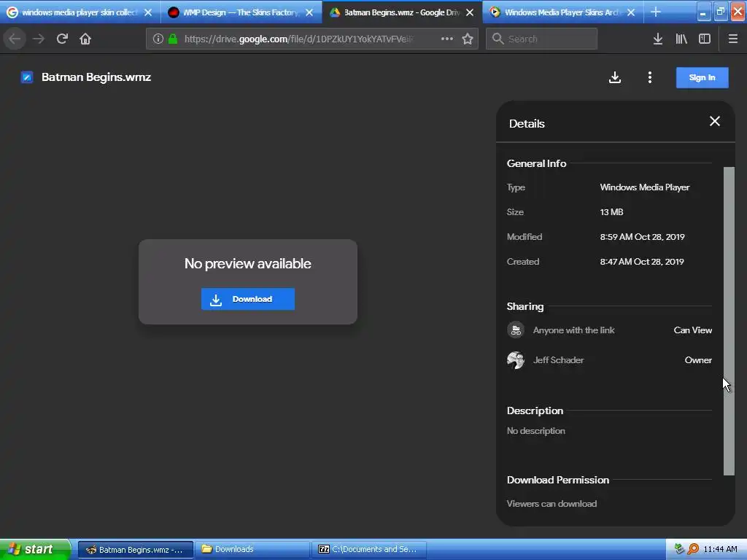Viewport: 747px width, 560px height.
Task: Bookmark this page with the star
Action: click(x=468, y=39)
